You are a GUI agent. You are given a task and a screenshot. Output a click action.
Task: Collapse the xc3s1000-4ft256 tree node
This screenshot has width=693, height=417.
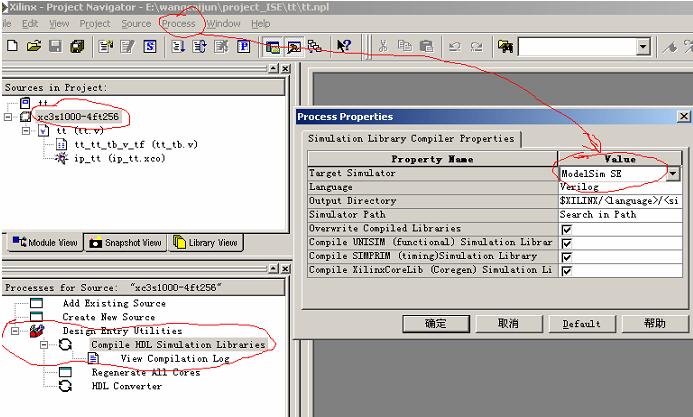(x=8, y=117)
